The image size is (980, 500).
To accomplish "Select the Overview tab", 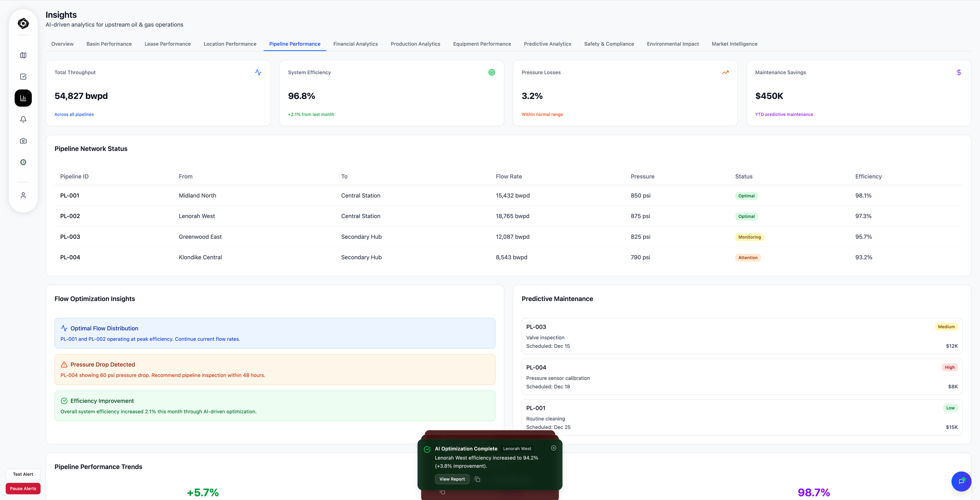I will (x=62, y=44).
